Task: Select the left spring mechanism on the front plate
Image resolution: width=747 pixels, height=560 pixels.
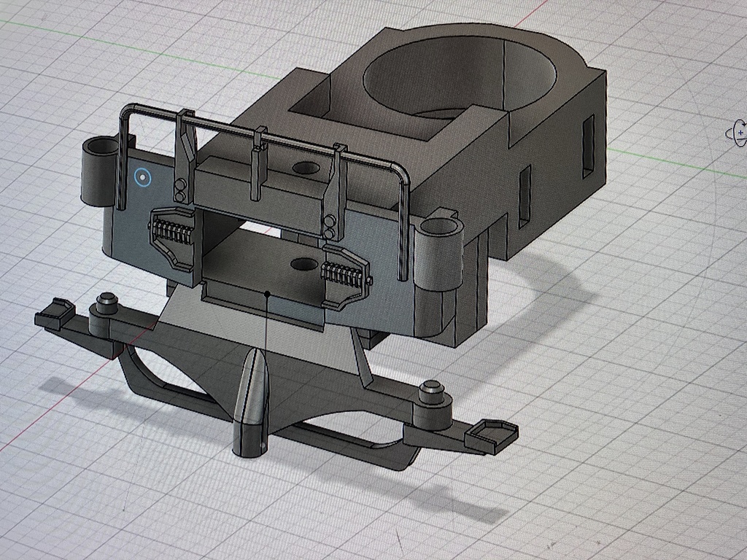Action: [x=172, y=239]
